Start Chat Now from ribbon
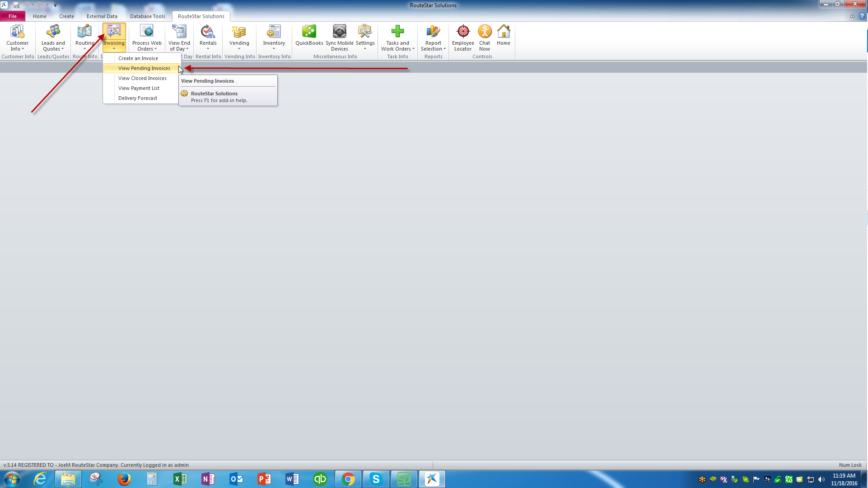Screen dimensions: 868x488 (x=485, y=38)
